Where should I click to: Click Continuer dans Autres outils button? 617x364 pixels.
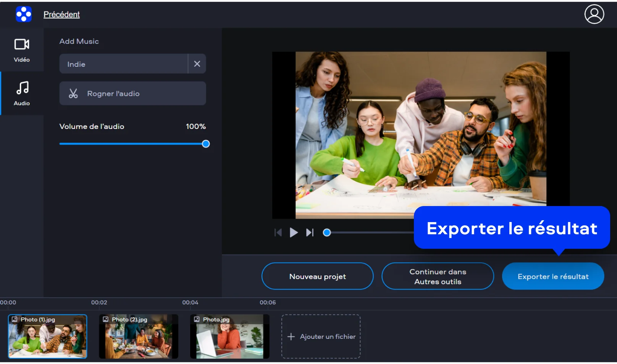[438, 276]
